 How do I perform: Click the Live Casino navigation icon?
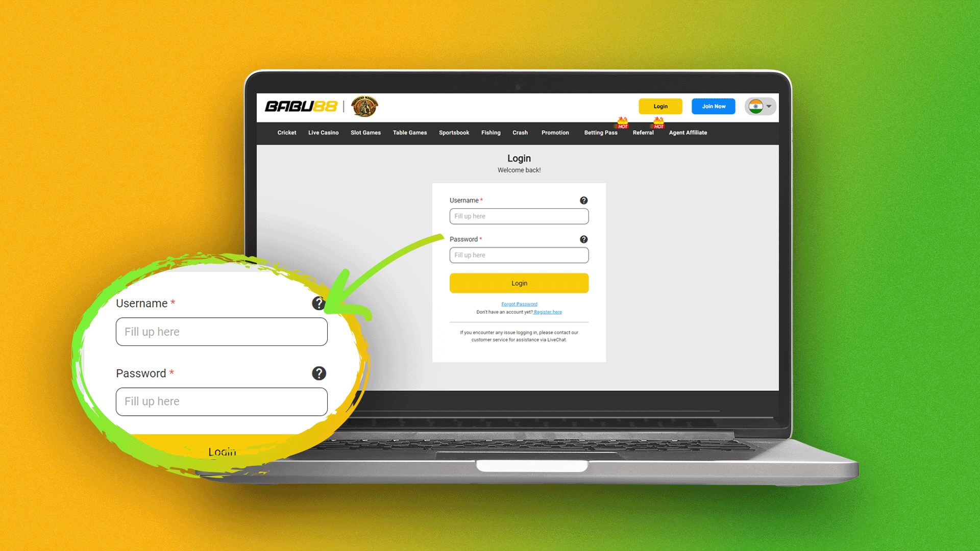tap(323, 133)
